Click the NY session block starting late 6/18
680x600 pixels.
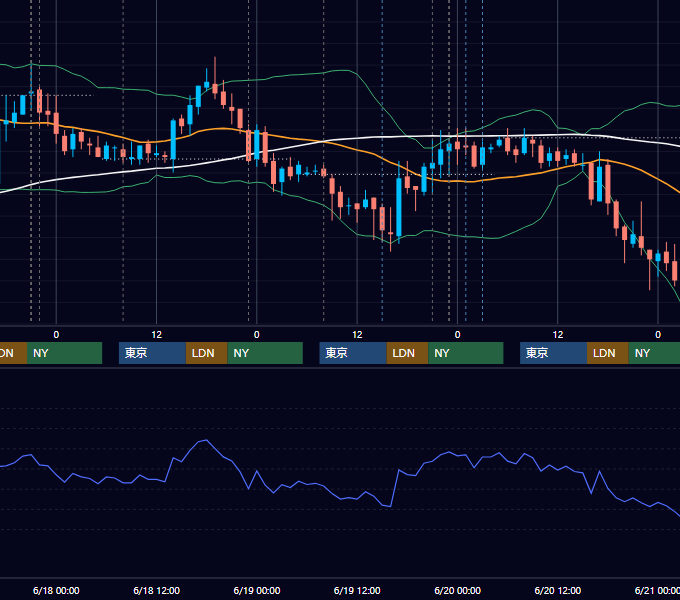pos(265,353)
